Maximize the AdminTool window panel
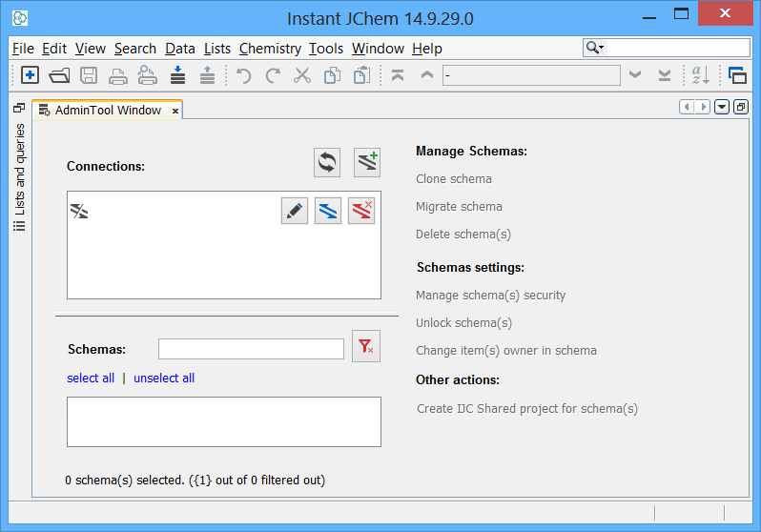 point(741,107)
